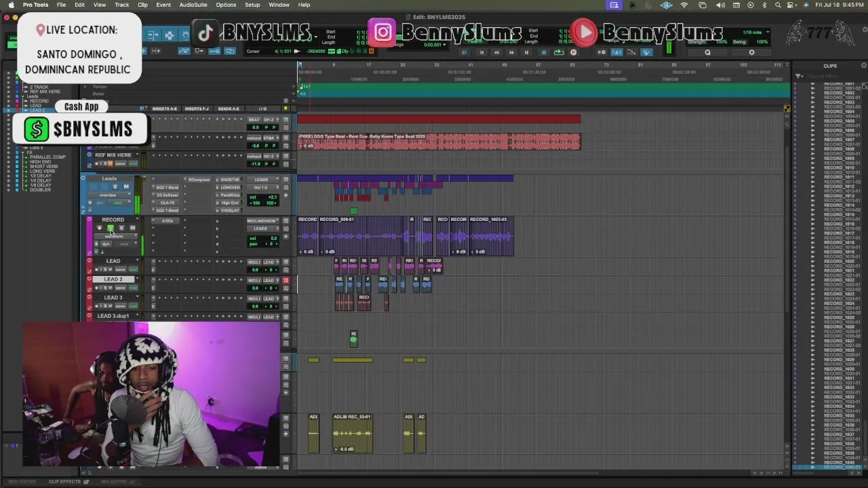This screenshot has height=488, width=868.
Task: Click the Rewind transport button
Action: (496, 52)
